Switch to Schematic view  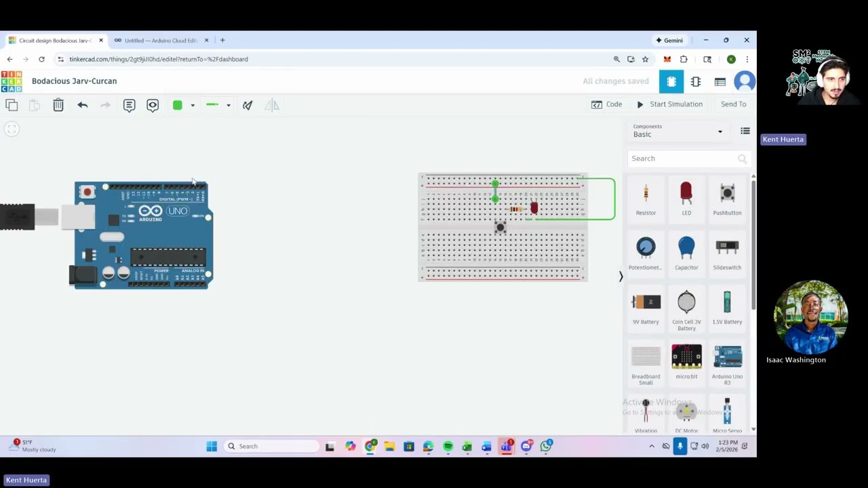(696, 81)
